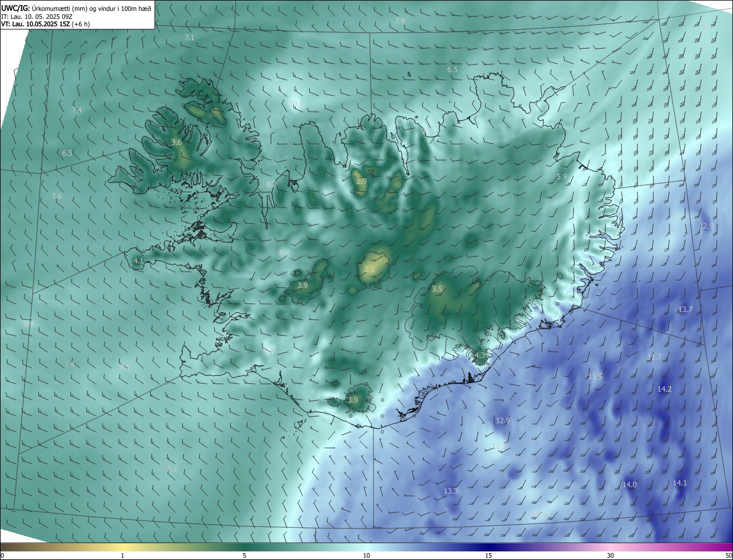The image size is (733, 560).
Task: Click the colorbar tick label '15'
Action: click(488, 555)
